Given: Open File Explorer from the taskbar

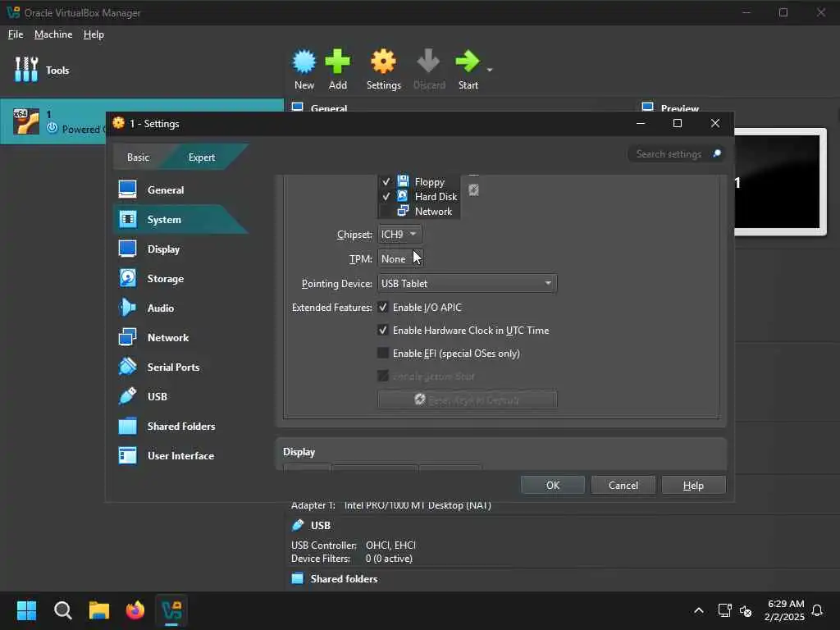Looking at the screenshot, I should pos(99,610).
